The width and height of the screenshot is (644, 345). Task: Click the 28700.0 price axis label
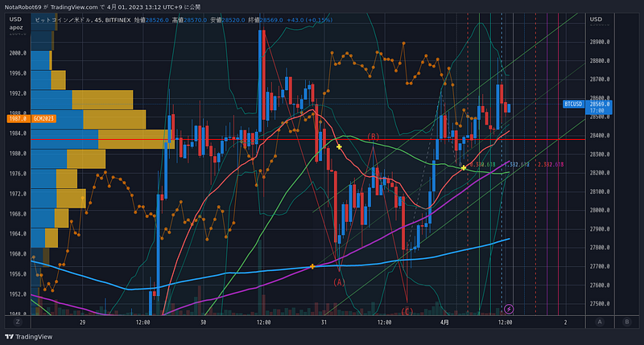(x=600, y=79)
